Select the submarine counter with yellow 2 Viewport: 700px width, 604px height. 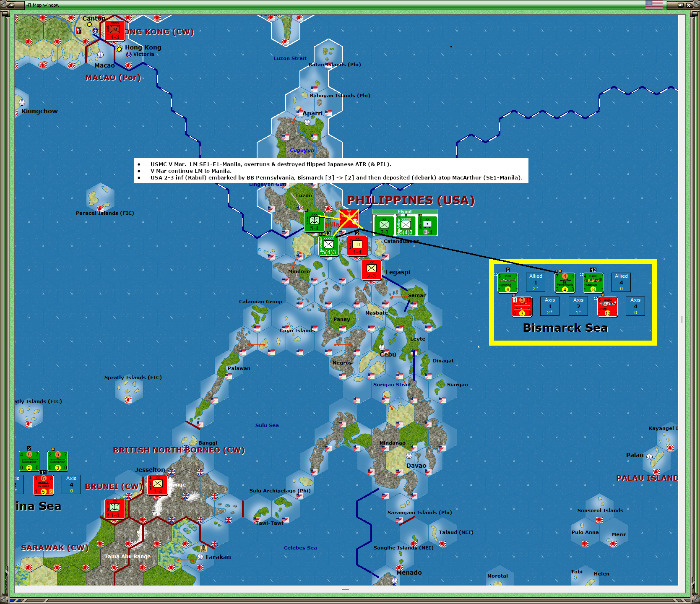tap(29, 461)
